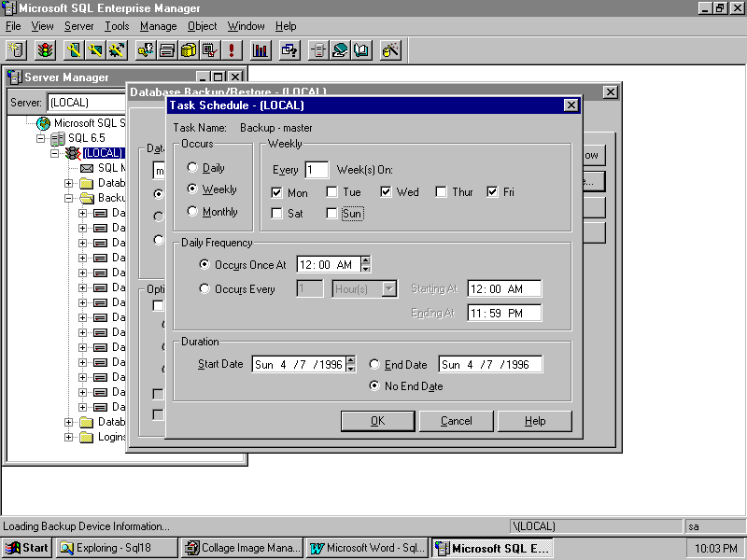Open the Manage menu
747x560 pixels.
click(158, 26)
